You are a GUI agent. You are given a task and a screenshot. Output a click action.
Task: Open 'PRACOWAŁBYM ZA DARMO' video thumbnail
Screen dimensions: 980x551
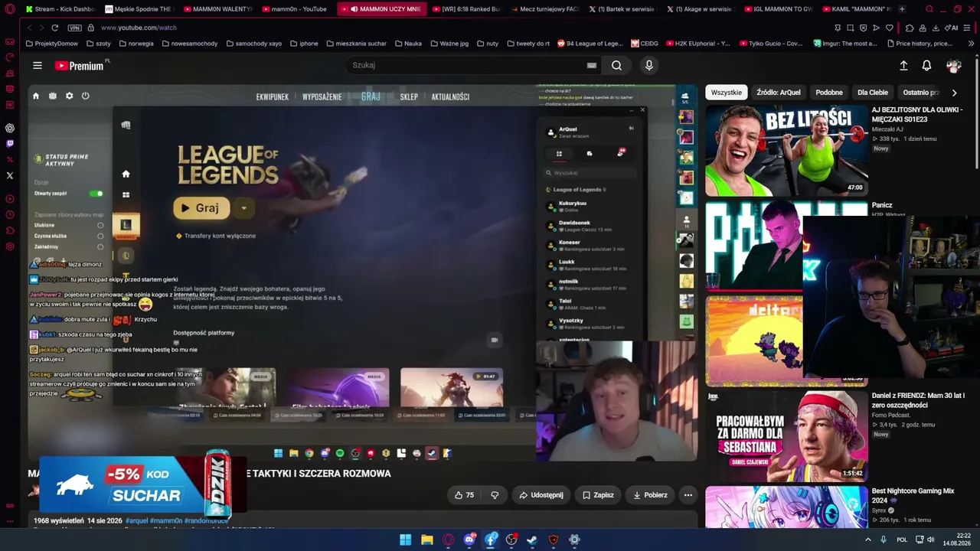[786, 435]
